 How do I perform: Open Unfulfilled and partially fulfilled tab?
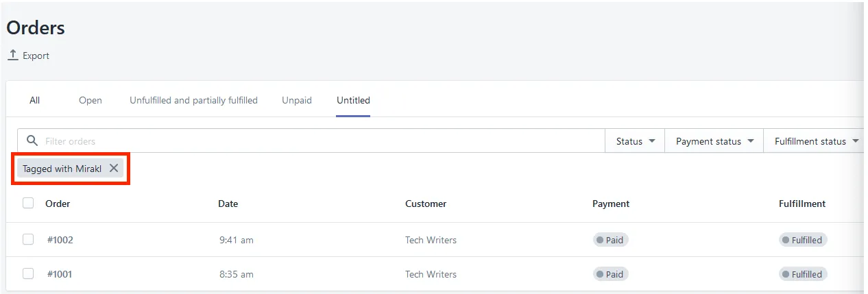click(x=193, y=100)
